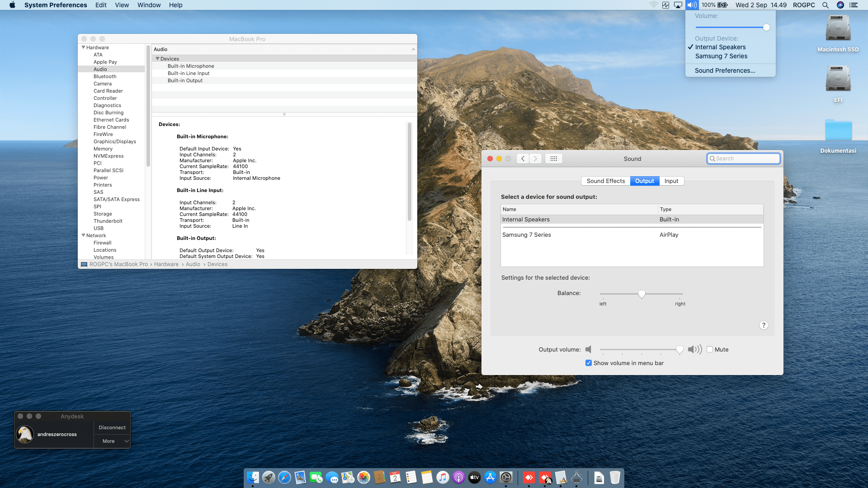Select Internal Speakers row in output list
The width and height of the screenshot is (868, 488).
tap(632, 220)
